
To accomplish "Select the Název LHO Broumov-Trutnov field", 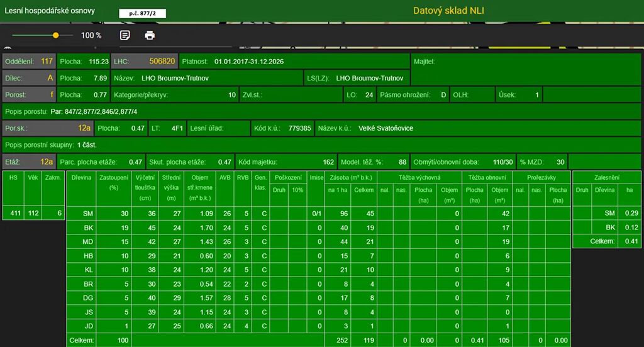I will click(207, 78).
